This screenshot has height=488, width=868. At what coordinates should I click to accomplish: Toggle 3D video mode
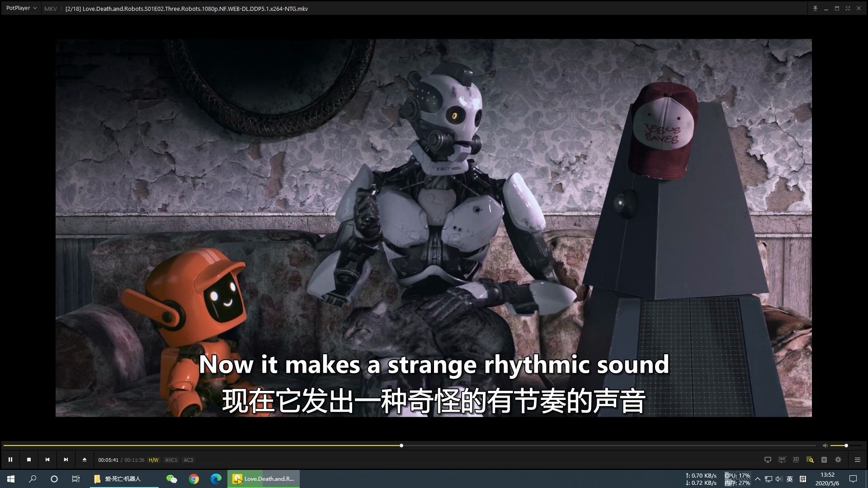click(x=796, y=460)
